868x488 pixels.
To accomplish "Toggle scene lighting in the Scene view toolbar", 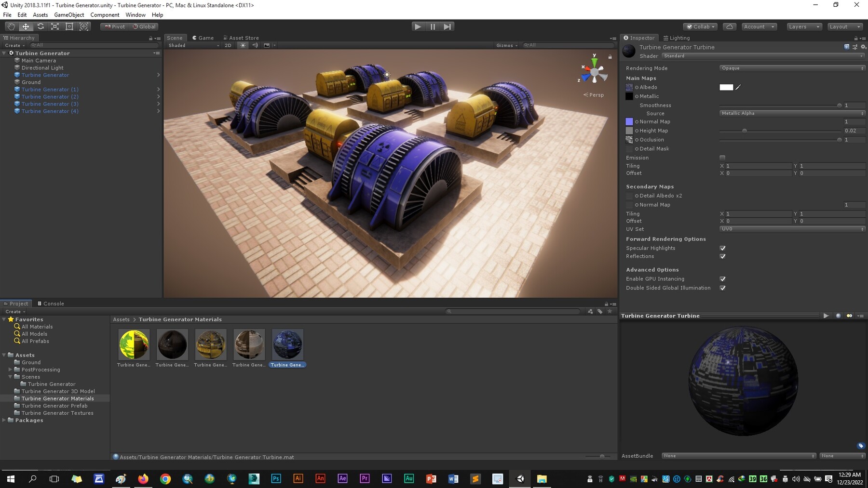I will pos(243,45).
